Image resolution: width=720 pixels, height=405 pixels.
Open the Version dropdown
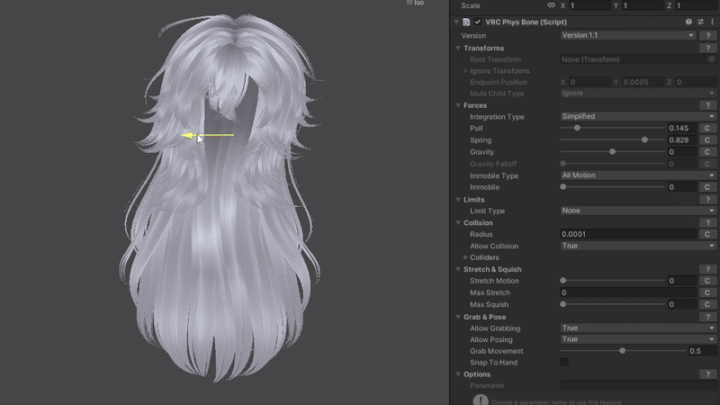[x=628, y=35]
